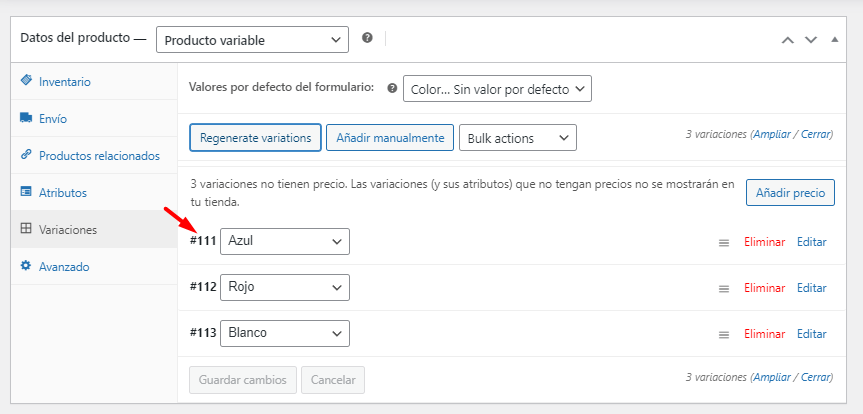Click the drag handle icon for variation #112
863x414 pixels.
click(724, 288)
